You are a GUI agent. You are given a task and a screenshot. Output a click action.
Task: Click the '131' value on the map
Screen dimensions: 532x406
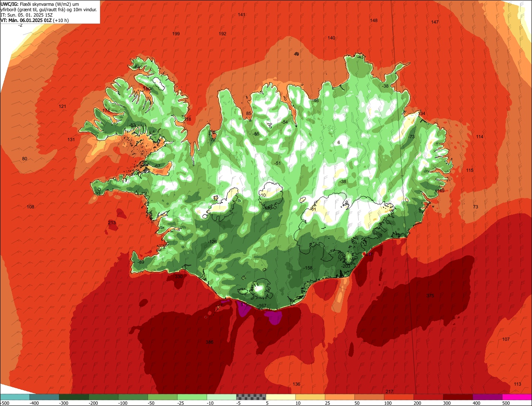point(71,139)
